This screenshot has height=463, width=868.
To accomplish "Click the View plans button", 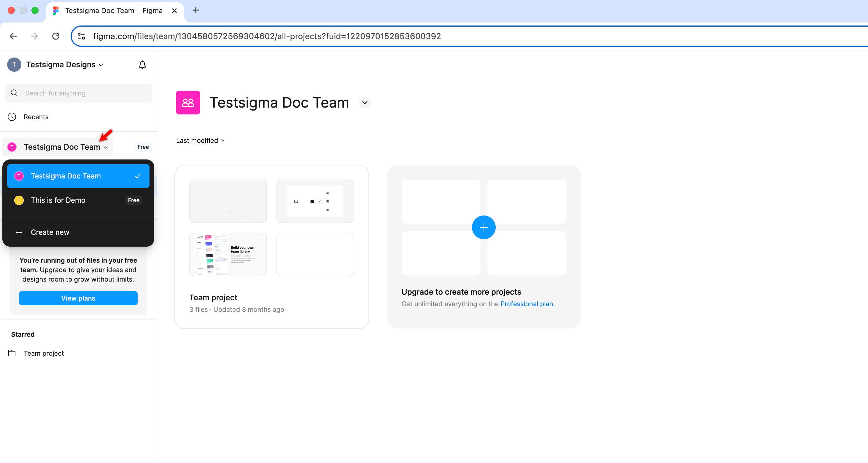I will tap(78, 298).
